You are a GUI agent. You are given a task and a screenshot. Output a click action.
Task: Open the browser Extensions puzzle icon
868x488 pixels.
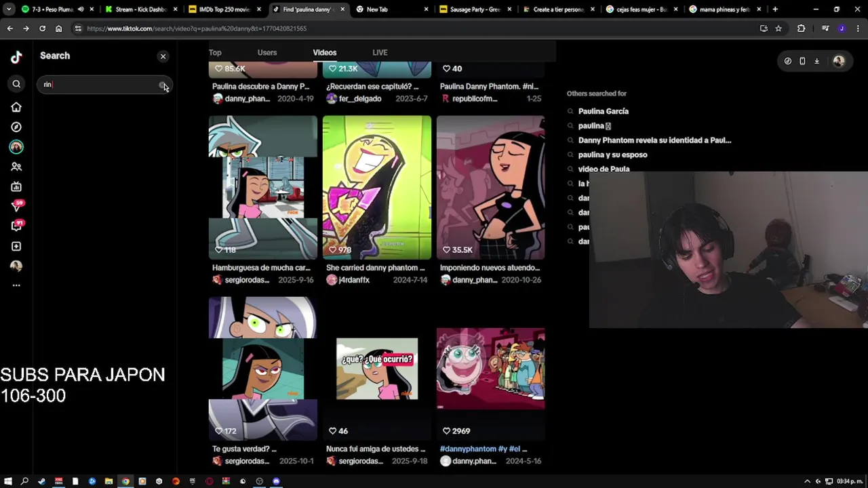click(x=802, y=28)
